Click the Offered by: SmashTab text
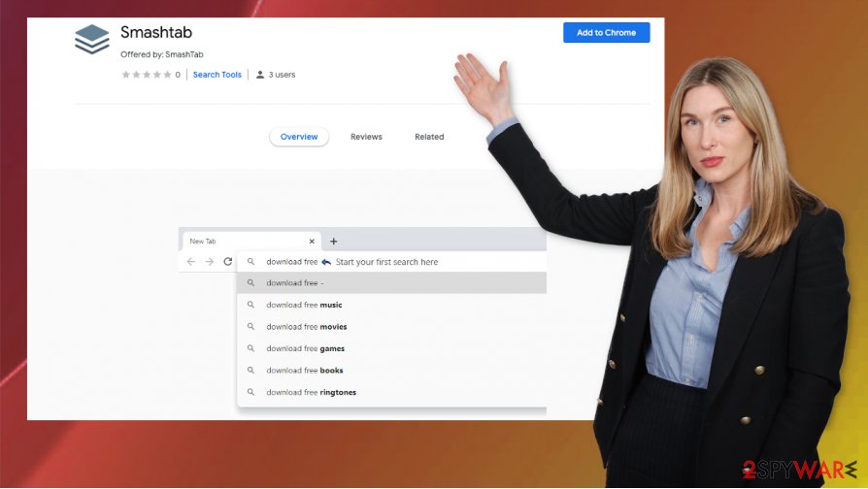 (161, 54)
